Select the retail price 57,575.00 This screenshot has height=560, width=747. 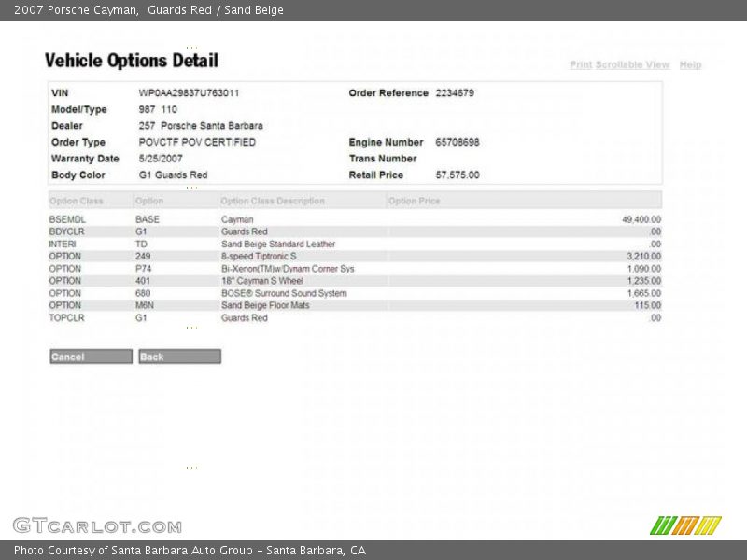[x=458, y=175]
